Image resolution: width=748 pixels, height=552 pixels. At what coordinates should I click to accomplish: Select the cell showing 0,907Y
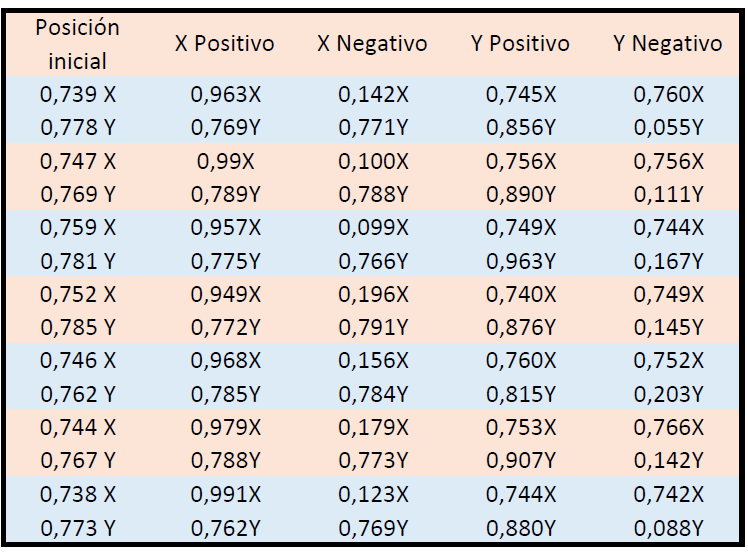pos(521,460)
